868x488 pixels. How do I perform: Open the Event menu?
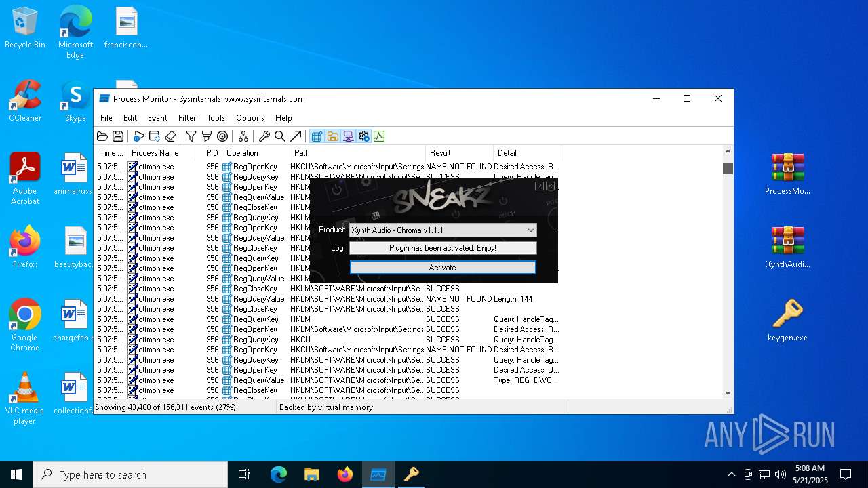click(157, 118)
